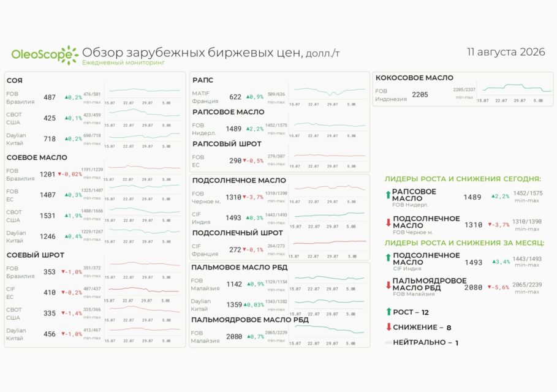
Task: Click the green arrow next to РОСТ – 12
Action: [388, 312]
